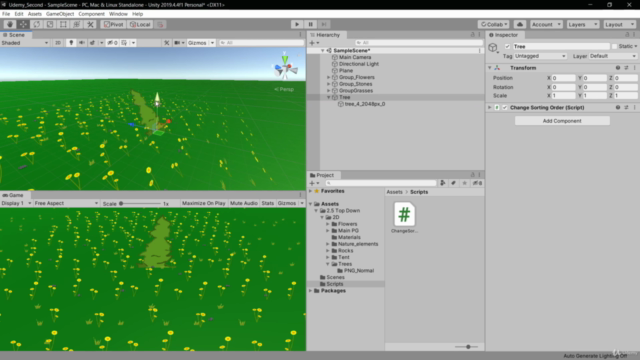Toggle Pivot handle position
This screenshot has width=640, height=360.
click(113, 24)
